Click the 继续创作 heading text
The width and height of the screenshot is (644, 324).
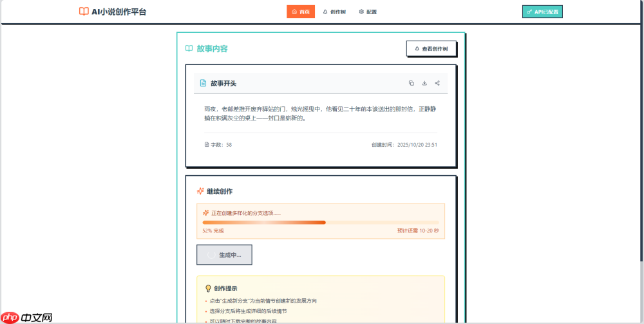pos(220,191)
